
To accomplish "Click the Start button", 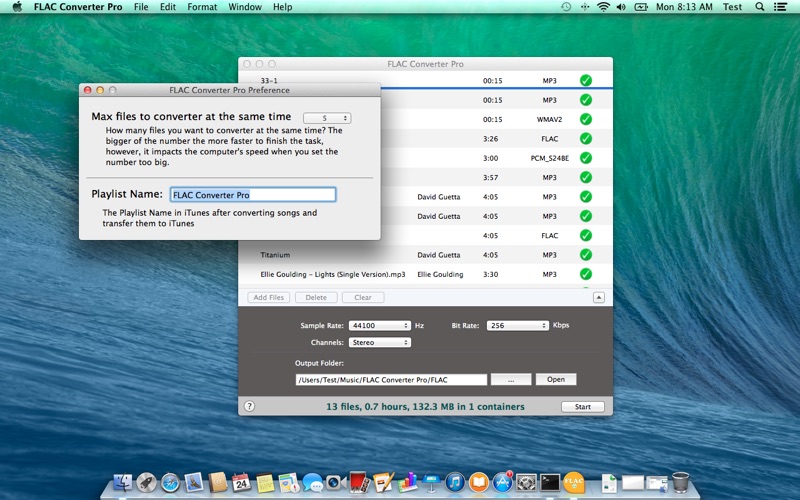I will [583, 407].
